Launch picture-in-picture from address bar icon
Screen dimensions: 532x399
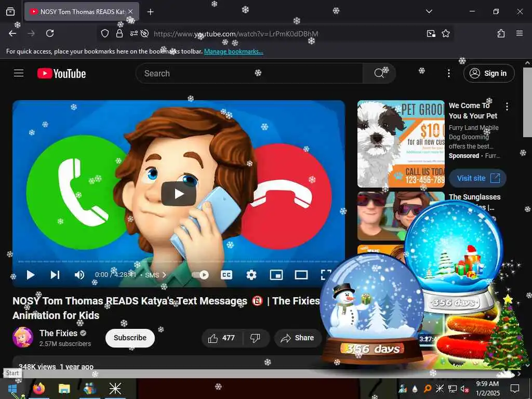(x=431, y=33)
